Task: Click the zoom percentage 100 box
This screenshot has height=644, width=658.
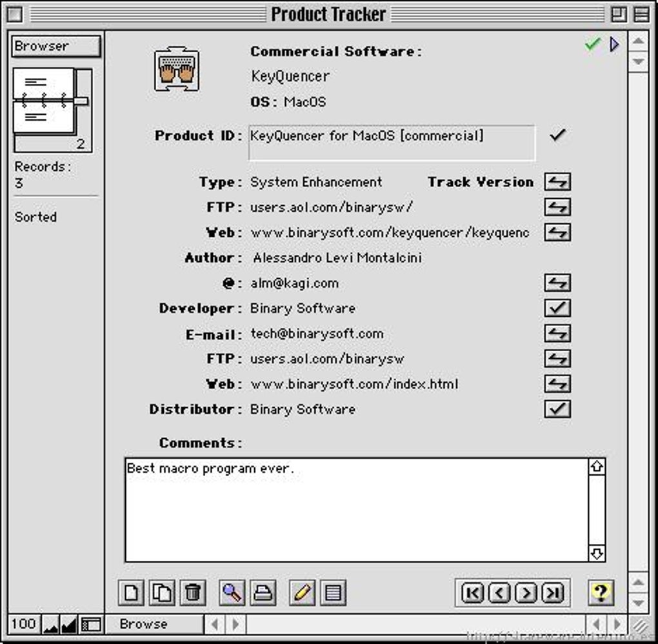Action: pos(23,624)
